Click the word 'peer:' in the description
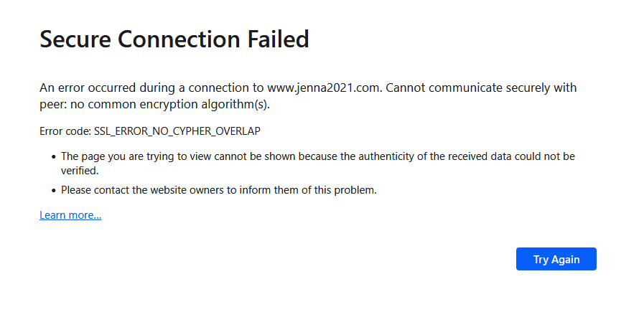The image size is (644, 312). (52, 105)
